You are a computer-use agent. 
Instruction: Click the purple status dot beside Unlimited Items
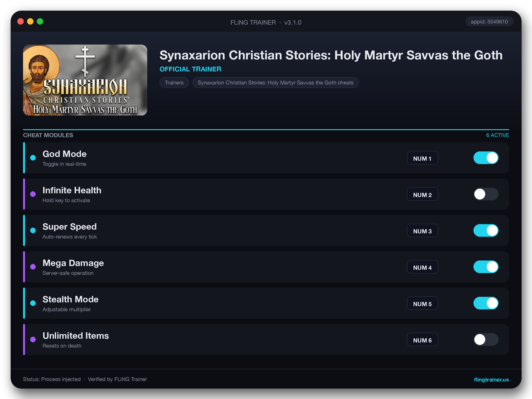pyautogui.click(x=33, y=339)
